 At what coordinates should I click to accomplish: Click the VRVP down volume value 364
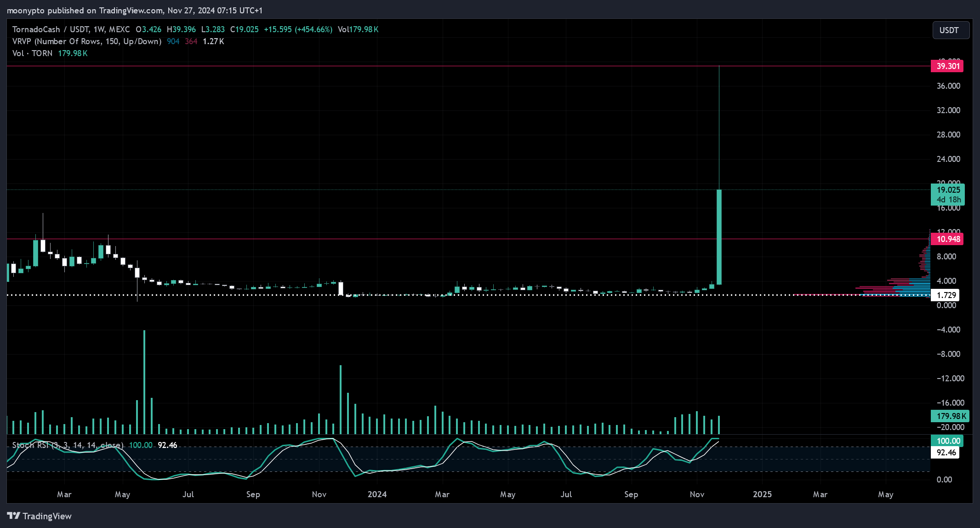(191, 41)
